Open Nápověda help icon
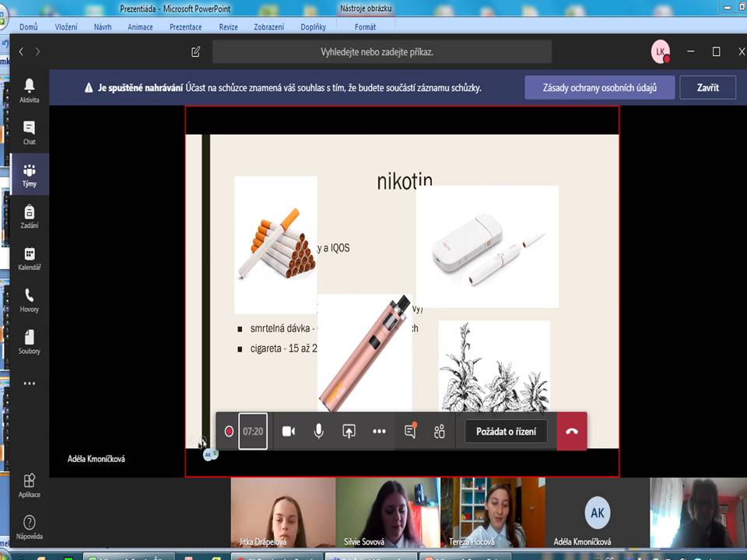The image size is (747, 560). 29,526
